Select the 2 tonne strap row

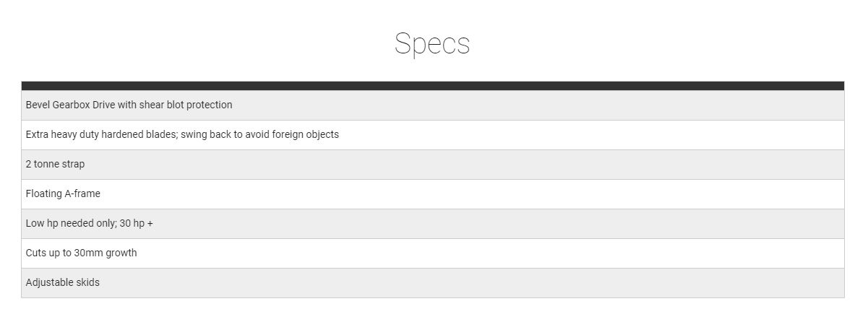pos(433,164)
